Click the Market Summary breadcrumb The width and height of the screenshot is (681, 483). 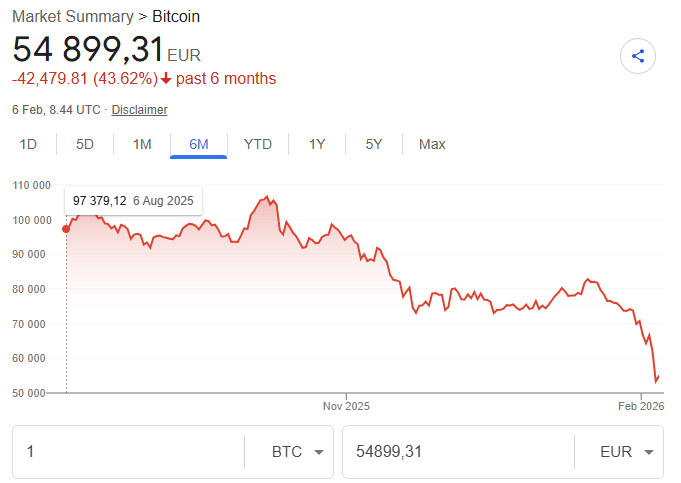point(72,16)
